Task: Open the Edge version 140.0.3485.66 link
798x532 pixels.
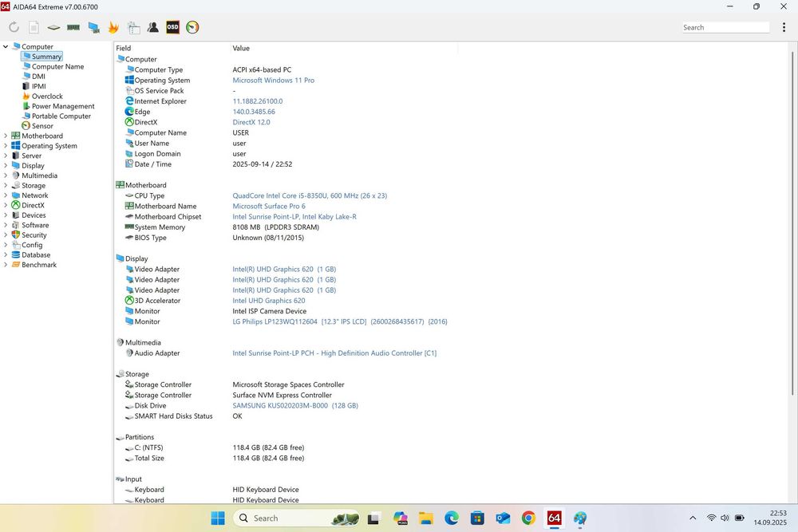Action: (x=254, y=112)
